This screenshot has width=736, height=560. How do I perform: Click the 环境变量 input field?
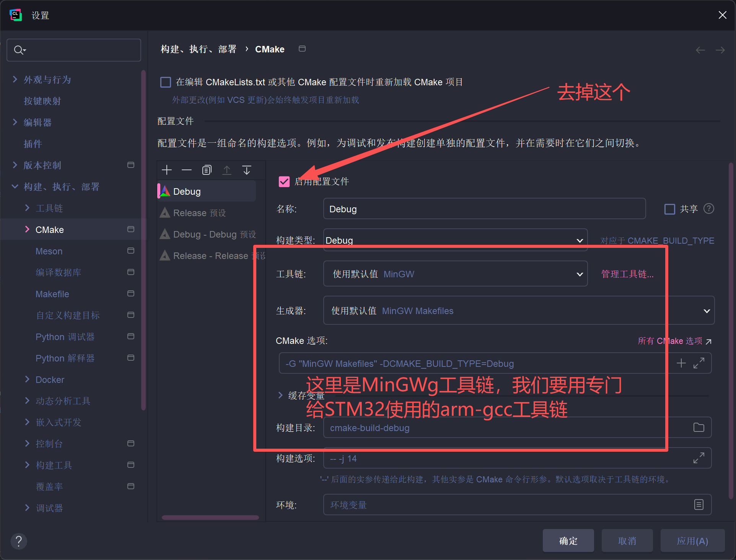coord(518,505)
